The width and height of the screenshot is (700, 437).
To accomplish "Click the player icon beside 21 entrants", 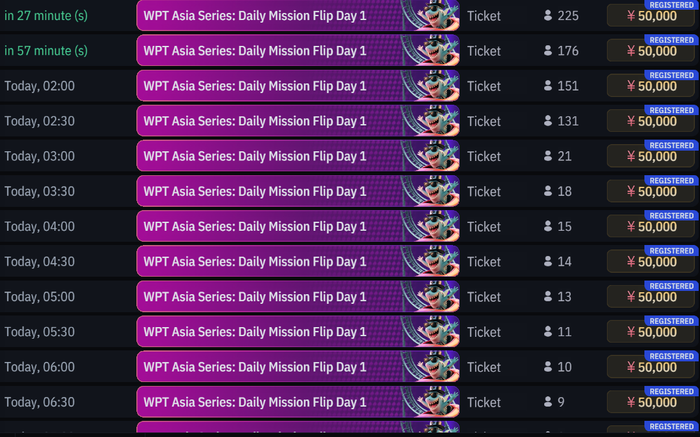I will point(548,156).
